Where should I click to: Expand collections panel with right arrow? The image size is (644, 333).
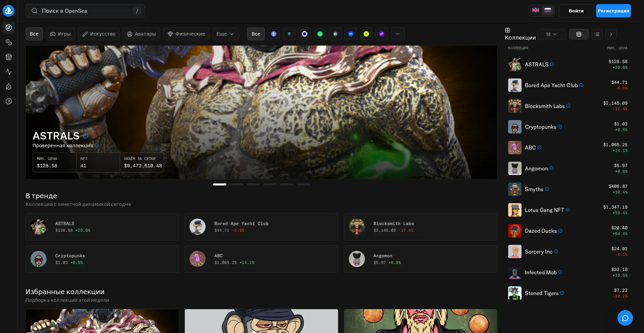(611, 34)
